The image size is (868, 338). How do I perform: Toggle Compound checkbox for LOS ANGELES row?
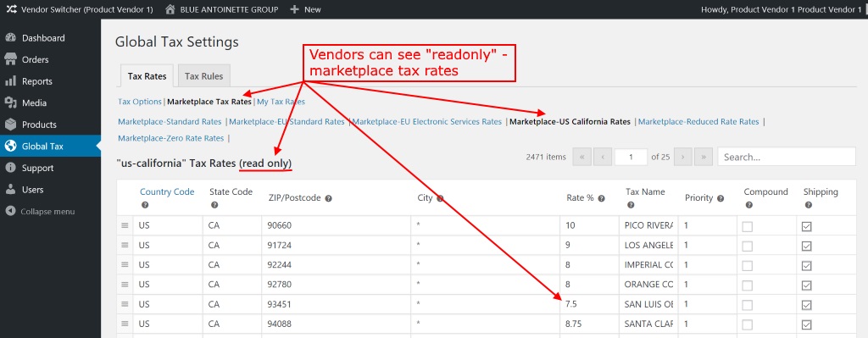pos(748,247)
